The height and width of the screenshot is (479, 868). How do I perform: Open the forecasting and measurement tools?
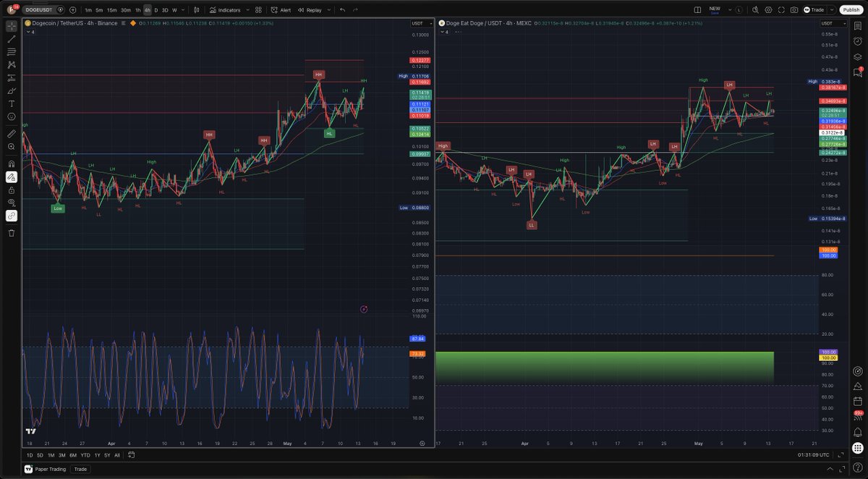pos(12,78)
